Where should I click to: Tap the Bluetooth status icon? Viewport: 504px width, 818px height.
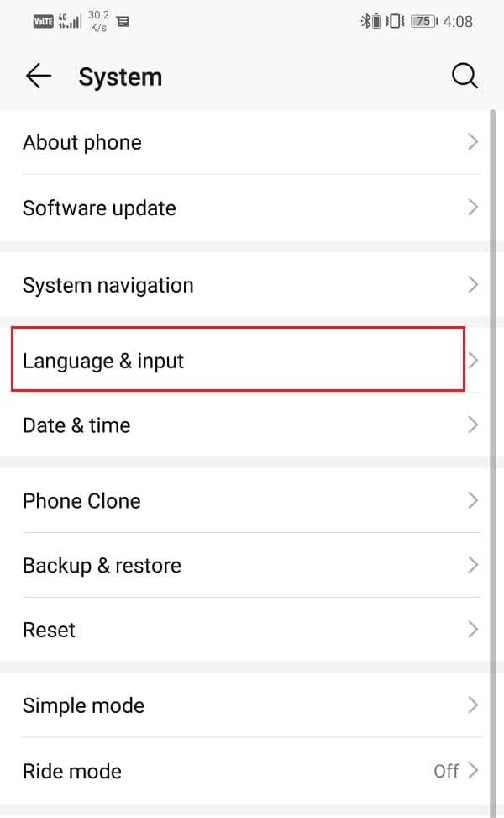click(x=371, y=21)
